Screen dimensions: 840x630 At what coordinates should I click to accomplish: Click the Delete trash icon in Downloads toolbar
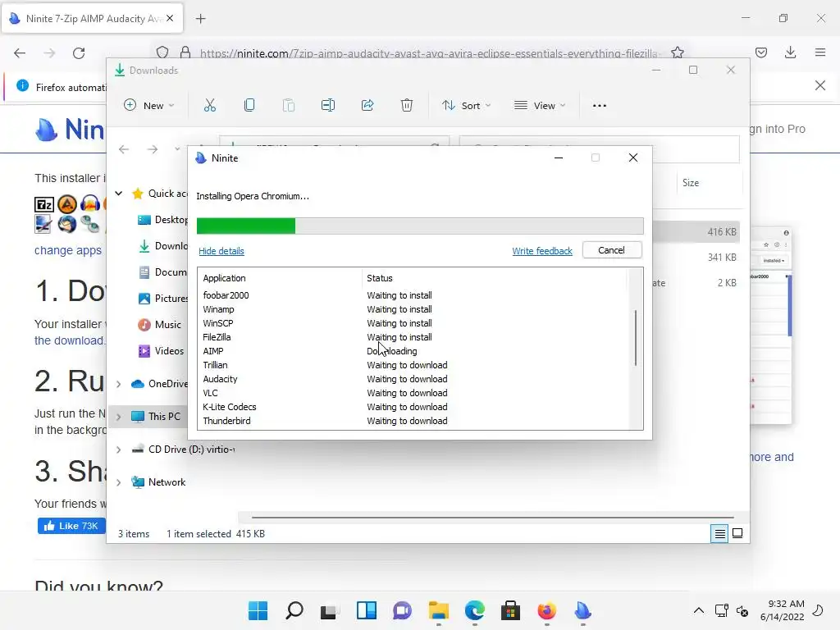coord(407,106)
